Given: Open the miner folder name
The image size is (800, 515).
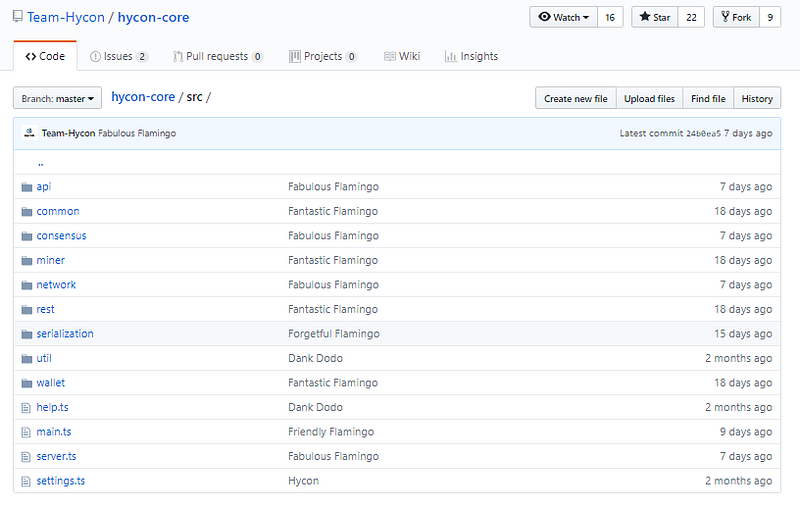Looking at the screenshot, I should (x=51, y=260).
